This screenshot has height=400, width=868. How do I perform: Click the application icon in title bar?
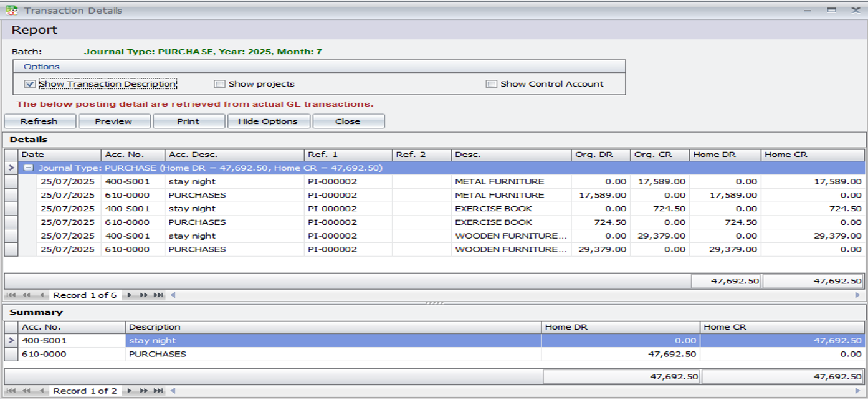(11, 10)
